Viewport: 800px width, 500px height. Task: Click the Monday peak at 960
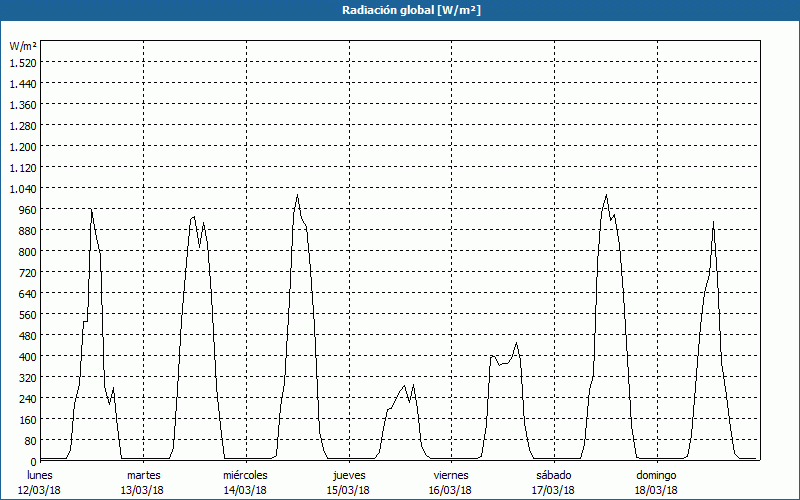pyautogui.click(x=91, y=209)
